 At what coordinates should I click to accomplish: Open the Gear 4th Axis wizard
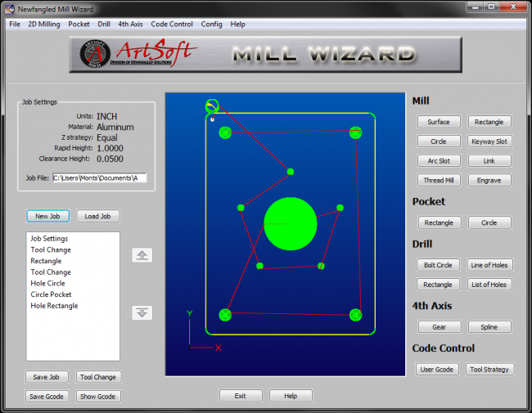(x=439, y=327)
